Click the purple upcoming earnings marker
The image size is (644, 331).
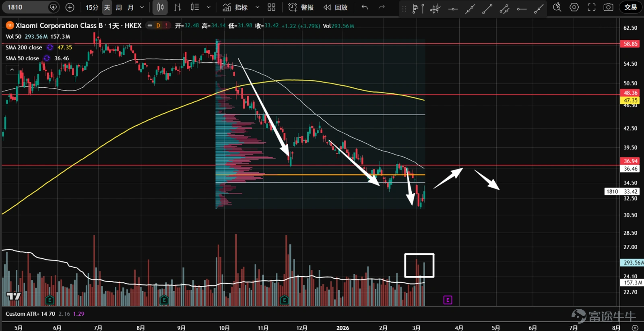point(448,300)
